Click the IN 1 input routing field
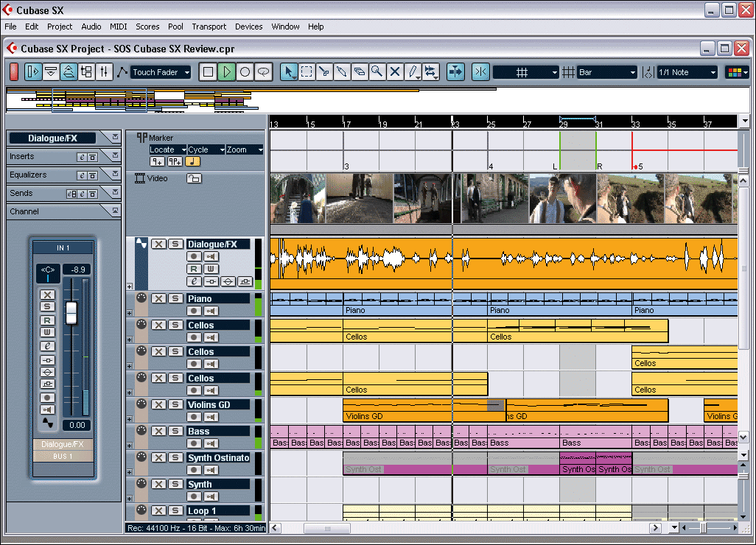The image size is (756, 545). pyautogui.click(x=63, y=247)
